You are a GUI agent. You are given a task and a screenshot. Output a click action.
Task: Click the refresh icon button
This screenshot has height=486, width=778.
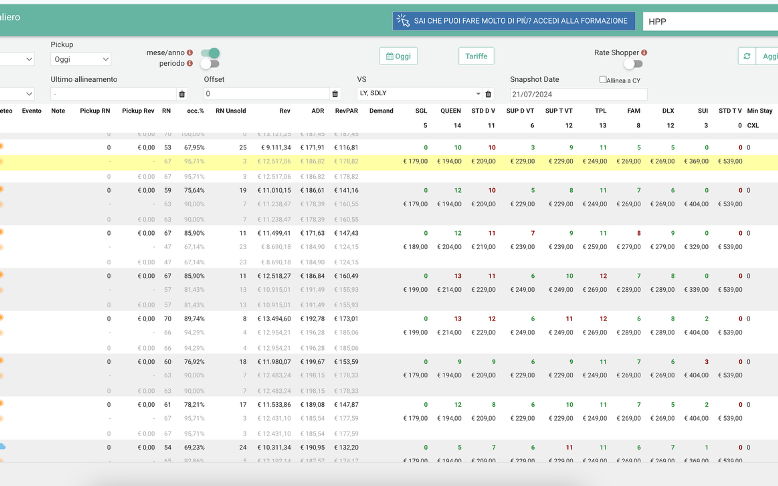(746, 57)
